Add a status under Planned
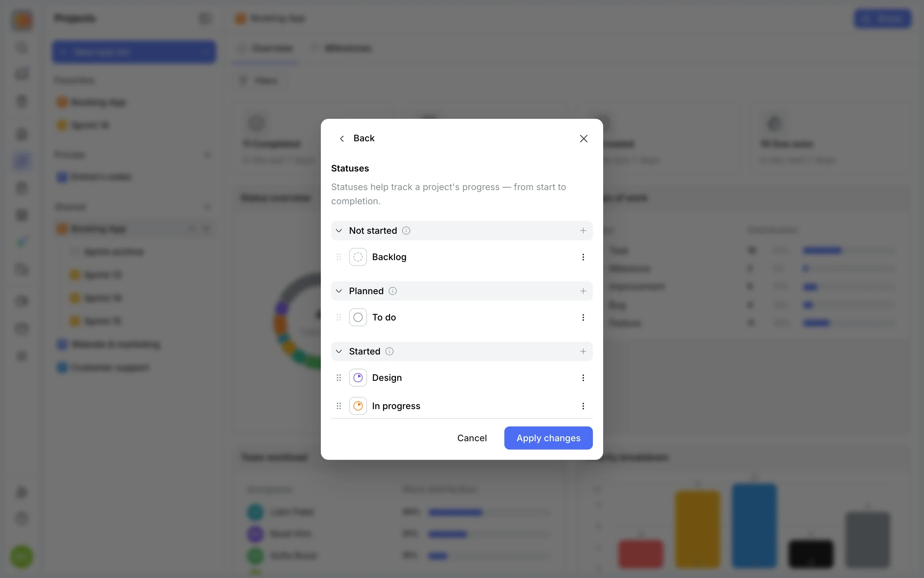Screen dimensions: 924x578 click(583, 291)
